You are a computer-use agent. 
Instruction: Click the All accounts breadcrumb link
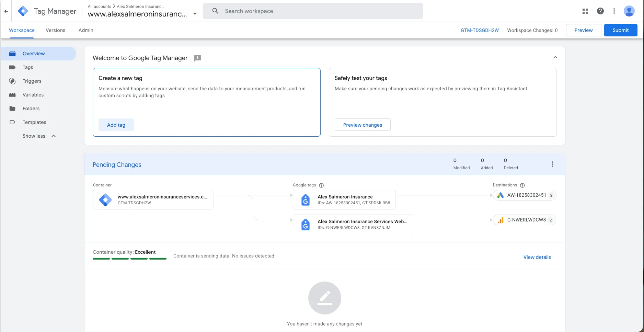point(100,7)
